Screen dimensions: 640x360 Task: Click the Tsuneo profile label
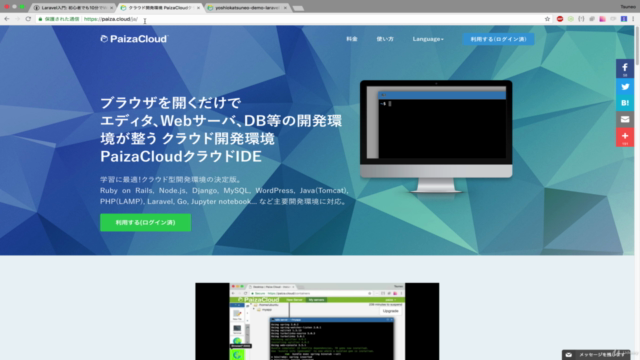click(x=628, y=7)
